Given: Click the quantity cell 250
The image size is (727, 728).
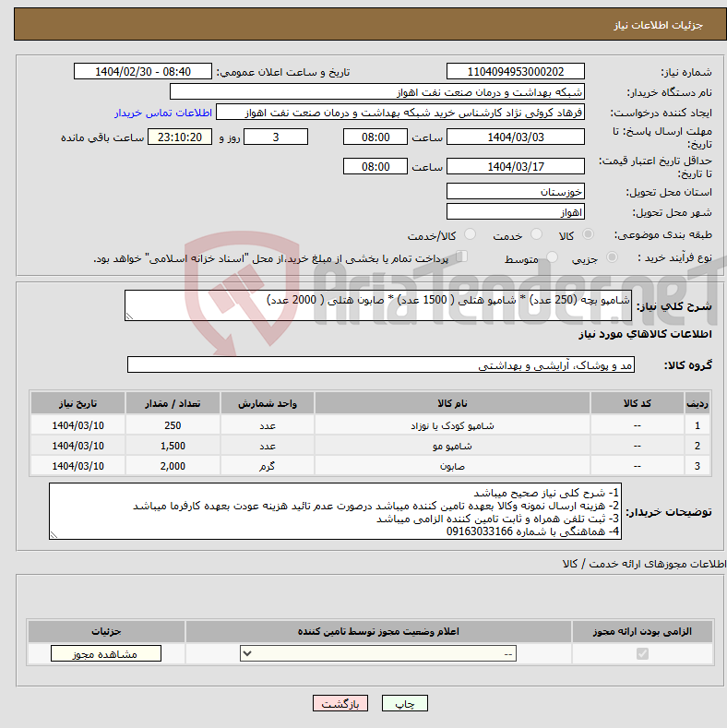Looking at the screenshot, I should click(x=173, y=425).
